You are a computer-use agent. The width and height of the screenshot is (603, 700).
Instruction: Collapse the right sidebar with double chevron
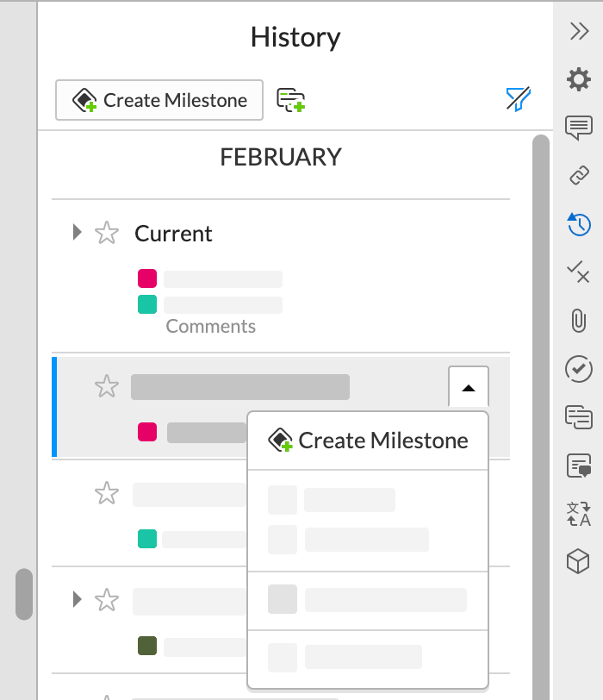(x=579, y=32)
